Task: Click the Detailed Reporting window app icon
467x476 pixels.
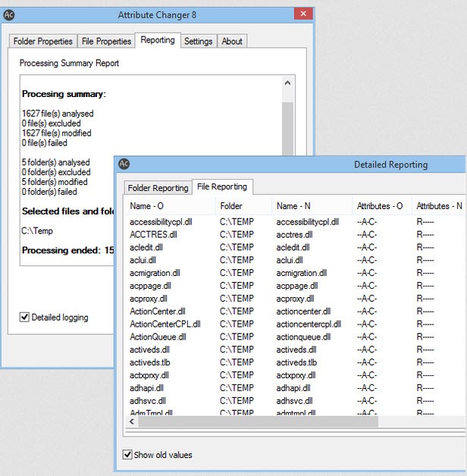Action: (124, 164)
